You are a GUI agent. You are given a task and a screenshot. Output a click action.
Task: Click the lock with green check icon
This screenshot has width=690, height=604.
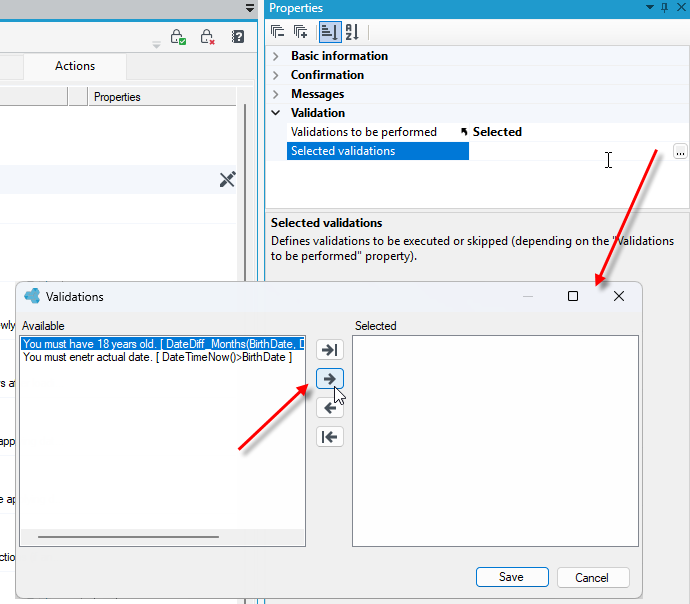point(178,37)
